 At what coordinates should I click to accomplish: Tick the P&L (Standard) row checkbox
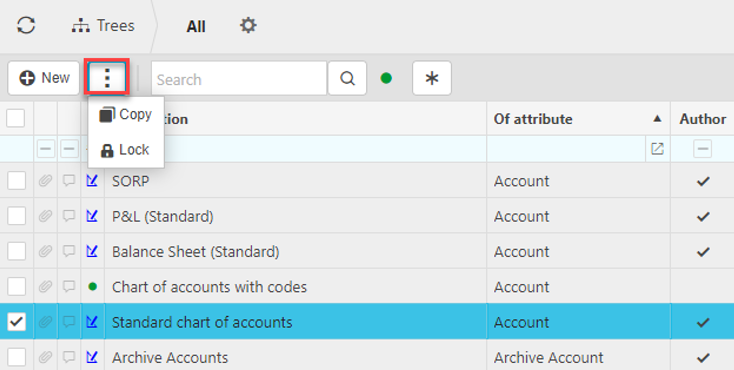[16, 216]
